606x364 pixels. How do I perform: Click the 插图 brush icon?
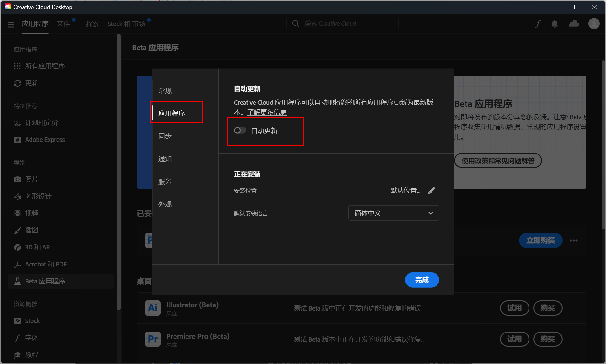[18, 230]
